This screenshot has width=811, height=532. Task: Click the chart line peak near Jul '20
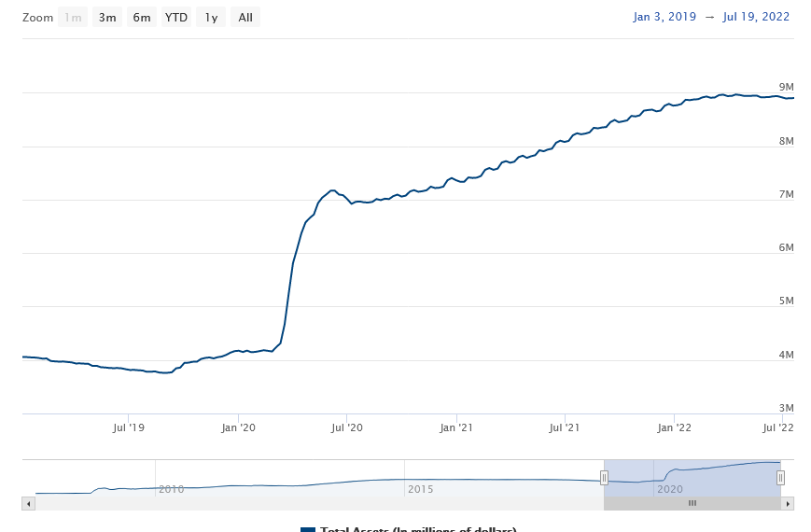coord(332,190)
